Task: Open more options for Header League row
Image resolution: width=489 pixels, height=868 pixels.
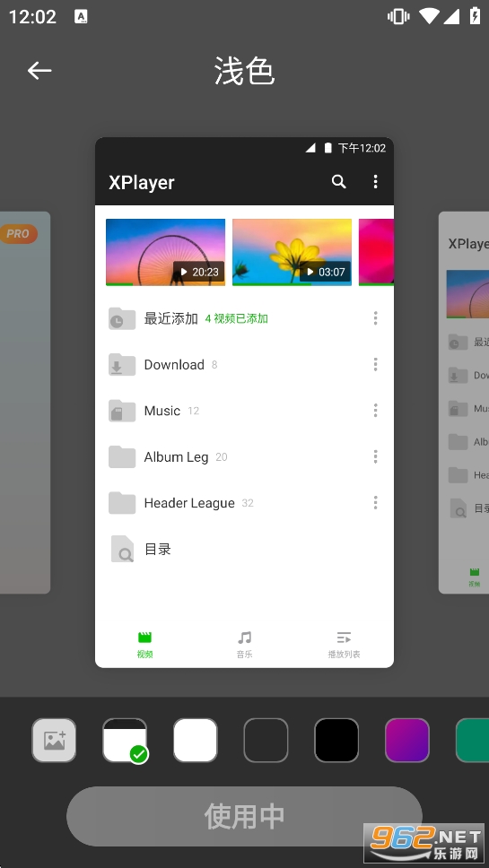Action: 375,503
